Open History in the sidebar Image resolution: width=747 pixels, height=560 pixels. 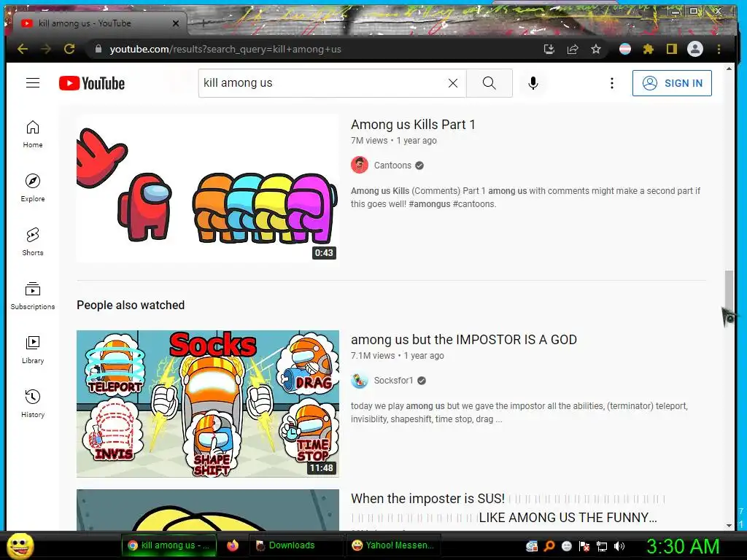pyautogui.click(x=33, y=403)
